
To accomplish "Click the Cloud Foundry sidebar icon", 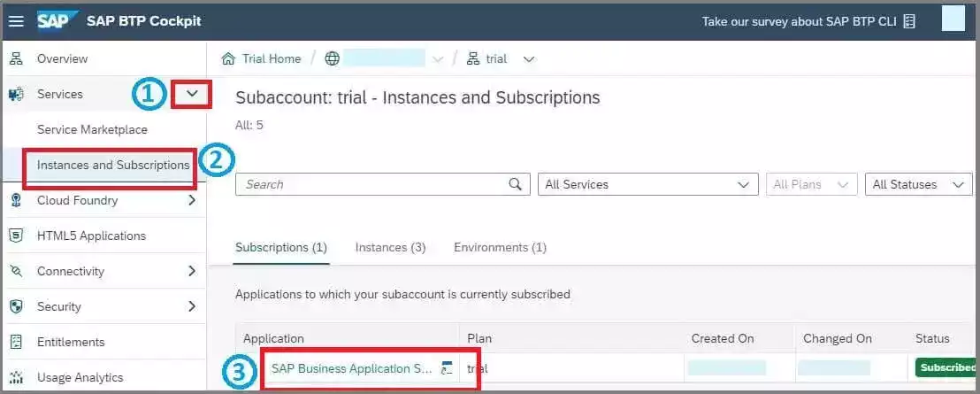I will [x=16, y=201].
